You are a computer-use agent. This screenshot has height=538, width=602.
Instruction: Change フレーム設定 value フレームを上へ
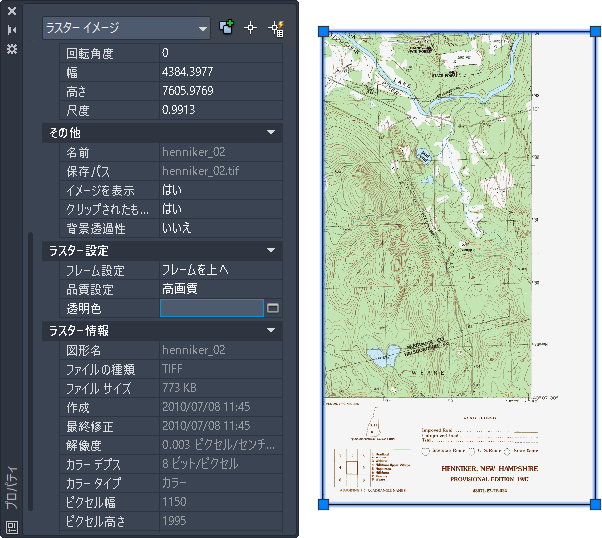(x=221, y=270)
